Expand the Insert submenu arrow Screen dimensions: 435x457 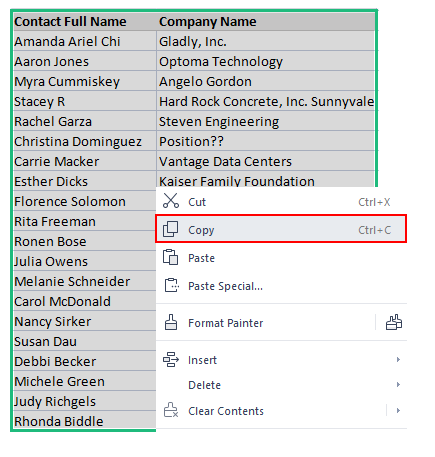pyautogui.click(x=398, y=360)
